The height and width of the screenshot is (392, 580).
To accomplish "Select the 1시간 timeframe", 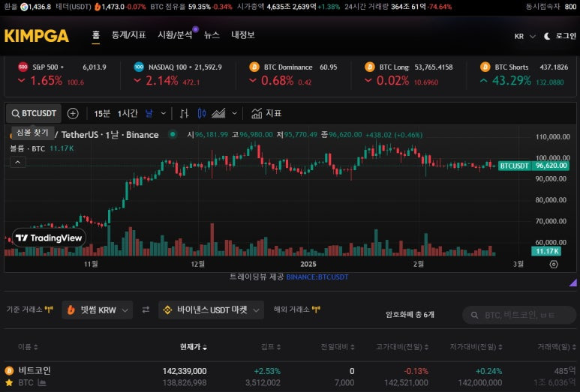I will point(128,113).
